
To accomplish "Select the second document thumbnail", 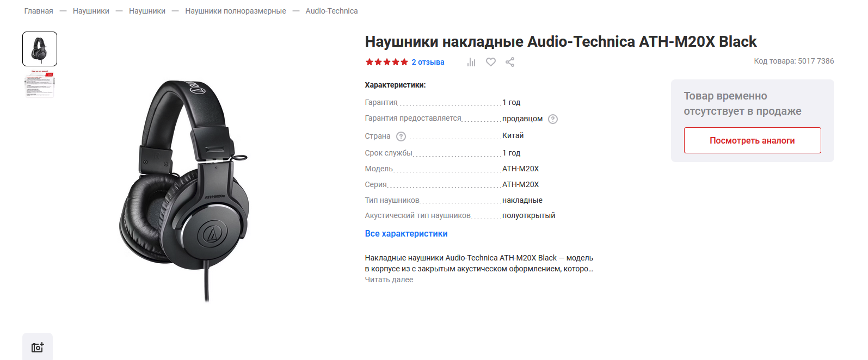I will tap(40, 84).
